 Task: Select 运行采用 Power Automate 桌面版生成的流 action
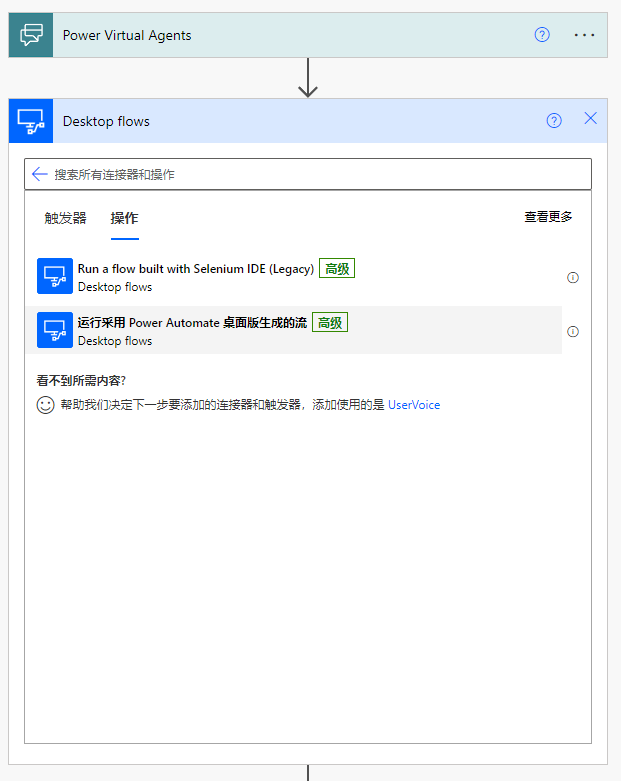(x=294, y=331)
